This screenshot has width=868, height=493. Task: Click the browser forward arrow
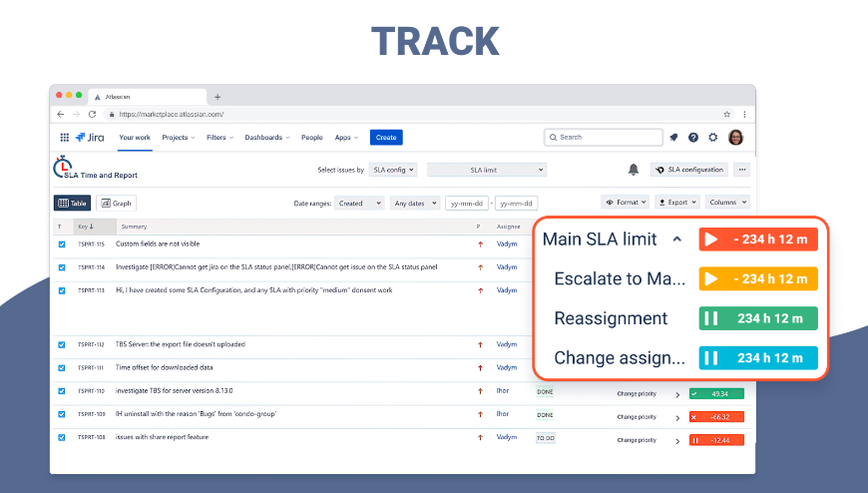(76, 114)
